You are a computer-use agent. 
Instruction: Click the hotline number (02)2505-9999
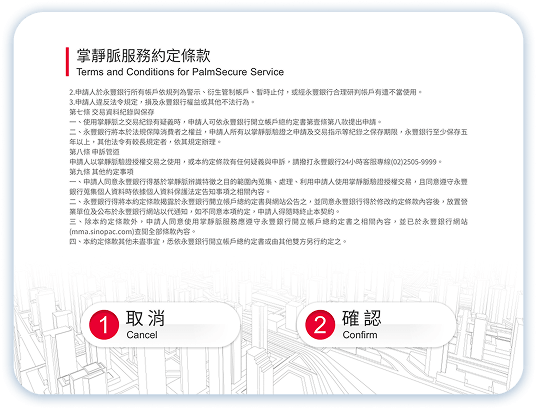point(414,162)
